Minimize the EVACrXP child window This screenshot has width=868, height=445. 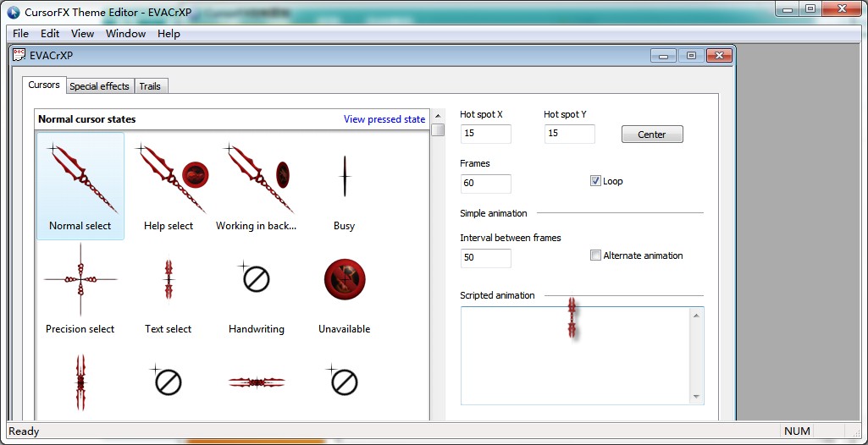click(663, 56)
